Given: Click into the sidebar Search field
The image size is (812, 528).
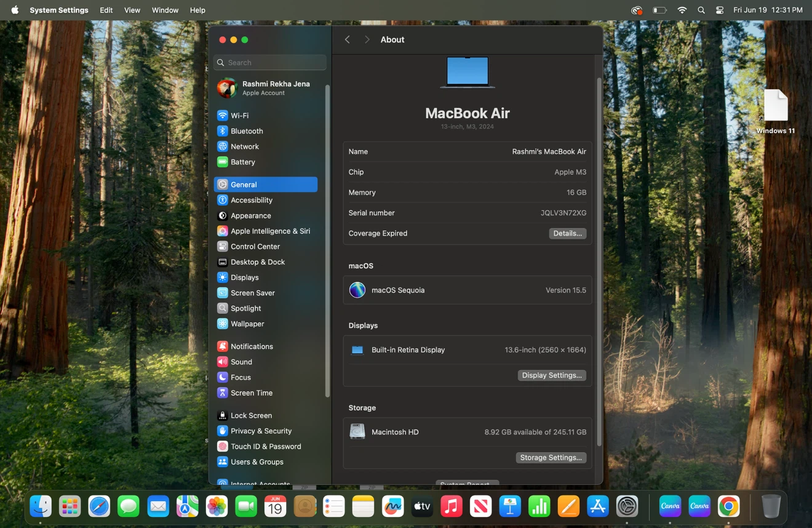Looking at the screenshot, I should (270, 62).
